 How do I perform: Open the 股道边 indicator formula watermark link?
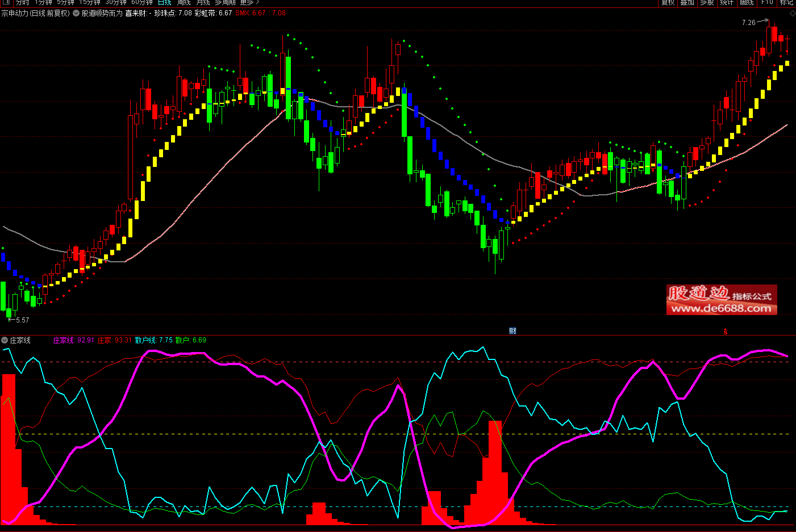722,300
